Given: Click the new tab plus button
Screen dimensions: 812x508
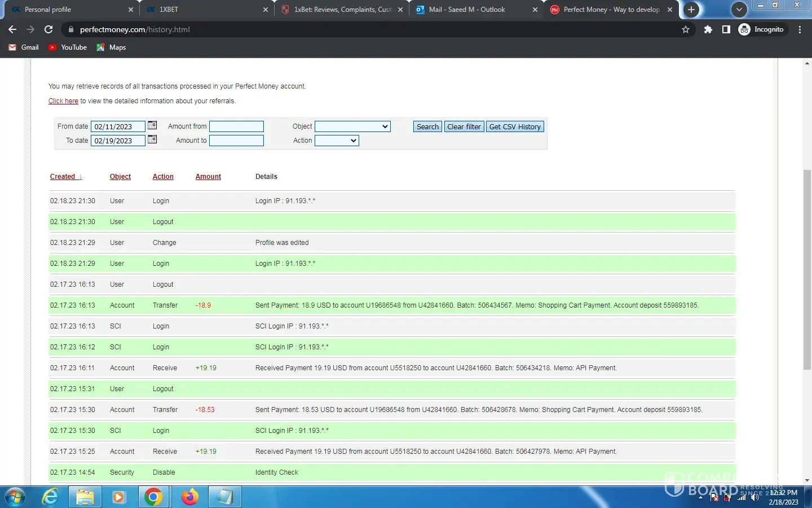Looking at the screenshot, I should pyautogui.click(x=691, y=10).
